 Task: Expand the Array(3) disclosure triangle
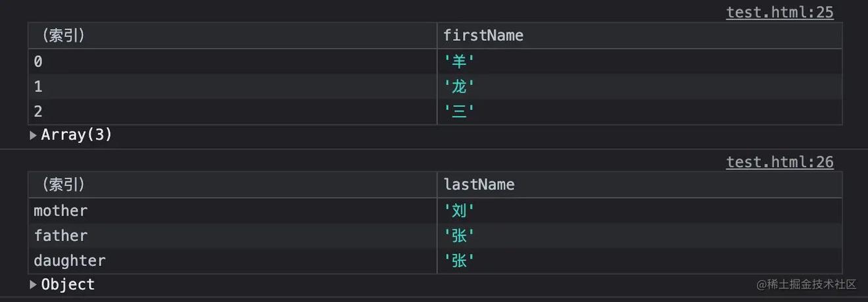(x=34, y=136)
